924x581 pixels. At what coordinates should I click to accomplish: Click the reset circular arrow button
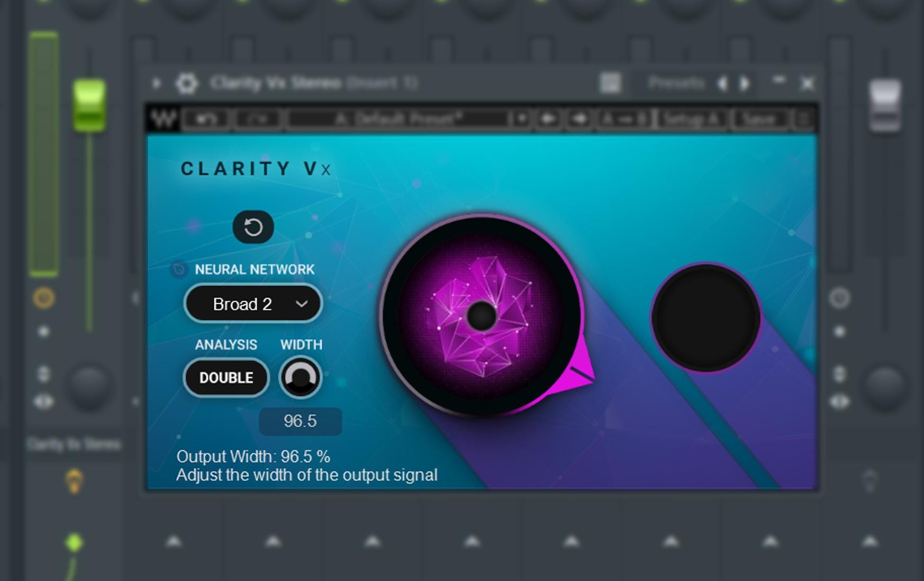(253, 227)
